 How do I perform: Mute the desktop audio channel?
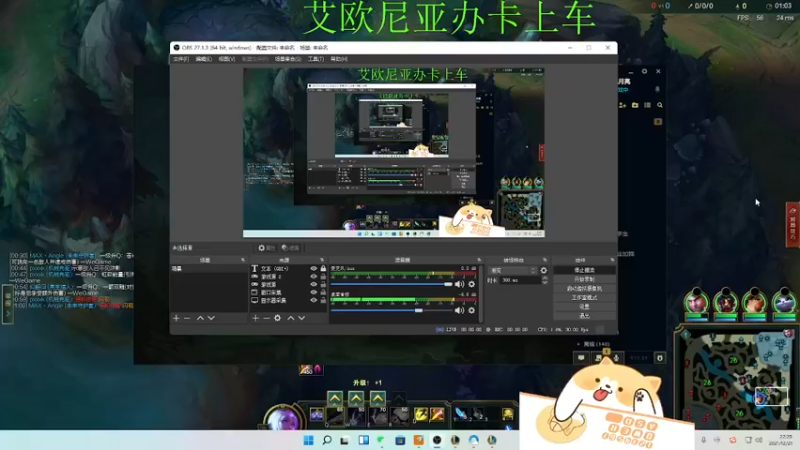pos(459,310)
